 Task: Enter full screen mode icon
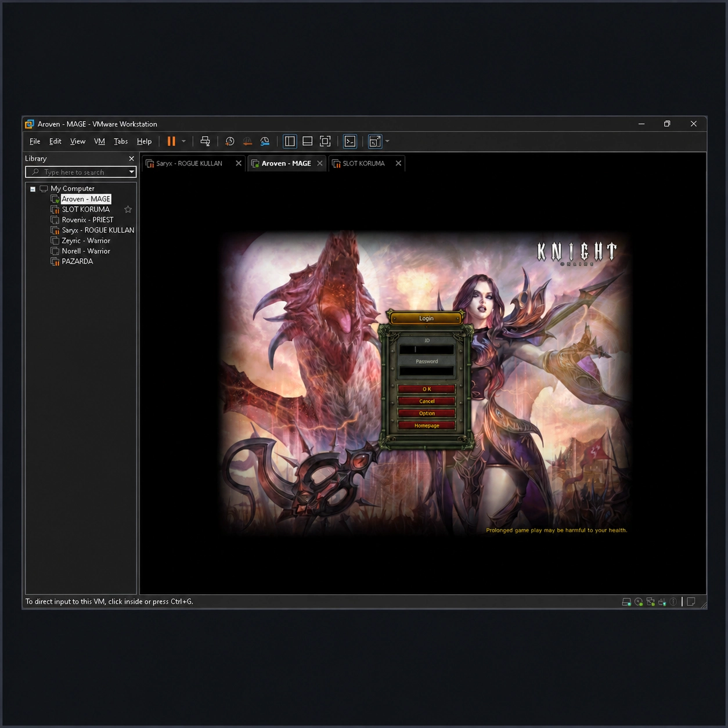pos(325,141)
